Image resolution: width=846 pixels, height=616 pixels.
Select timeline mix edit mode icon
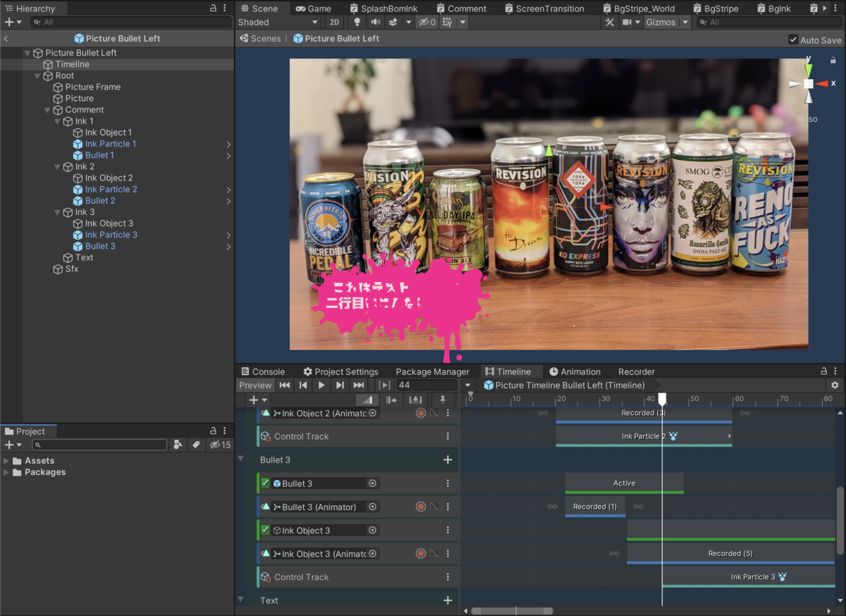pyautogui.click(x=367, y=400)
